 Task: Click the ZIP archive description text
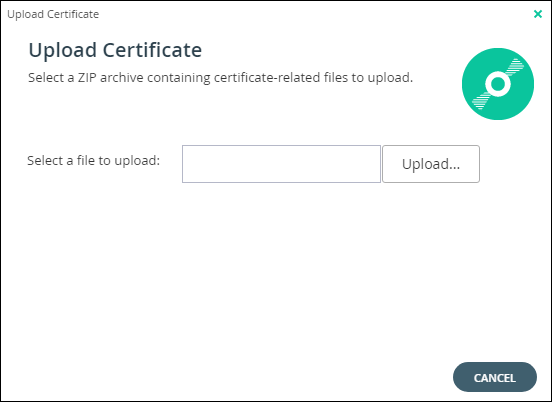tap(220, 77)
